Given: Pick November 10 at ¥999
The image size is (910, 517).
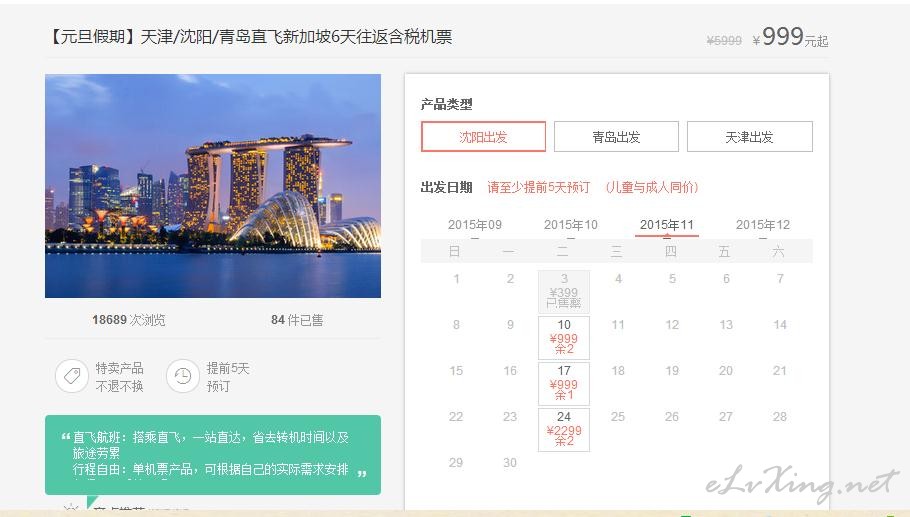Looking at the screenshot, I should pos(564,338).
